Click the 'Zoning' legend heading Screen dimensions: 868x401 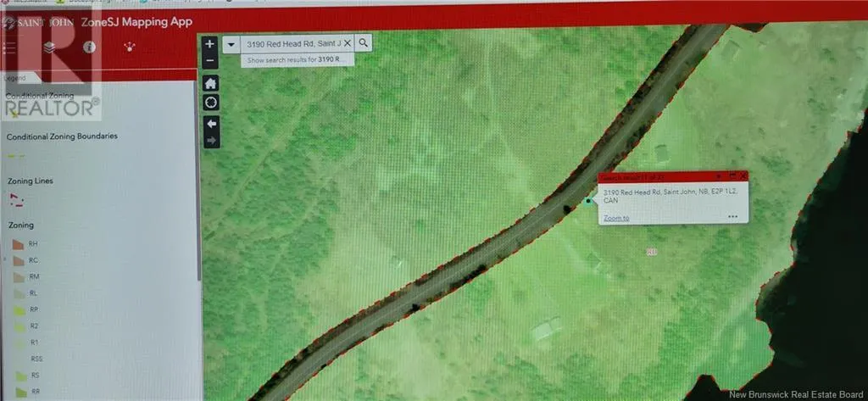point(21,226)
